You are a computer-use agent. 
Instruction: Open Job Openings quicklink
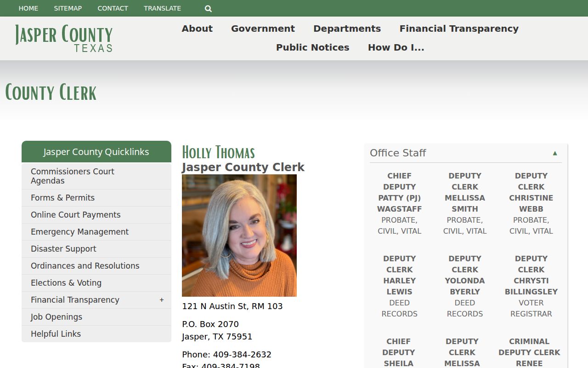pyautogui.click(x=96, y=317)
